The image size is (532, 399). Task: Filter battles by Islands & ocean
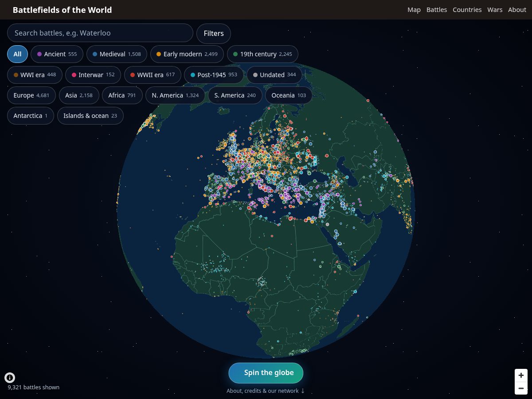click(x=90, y=116)
